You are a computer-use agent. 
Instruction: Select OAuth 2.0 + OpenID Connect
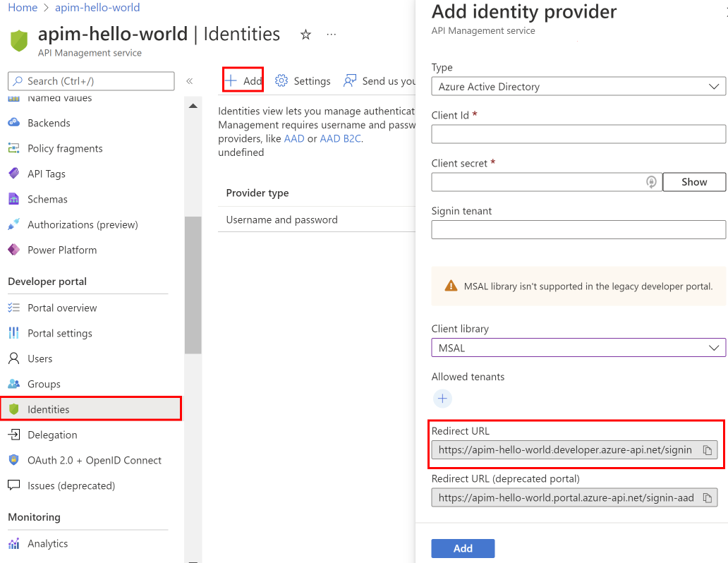click(x=95, y=460)
